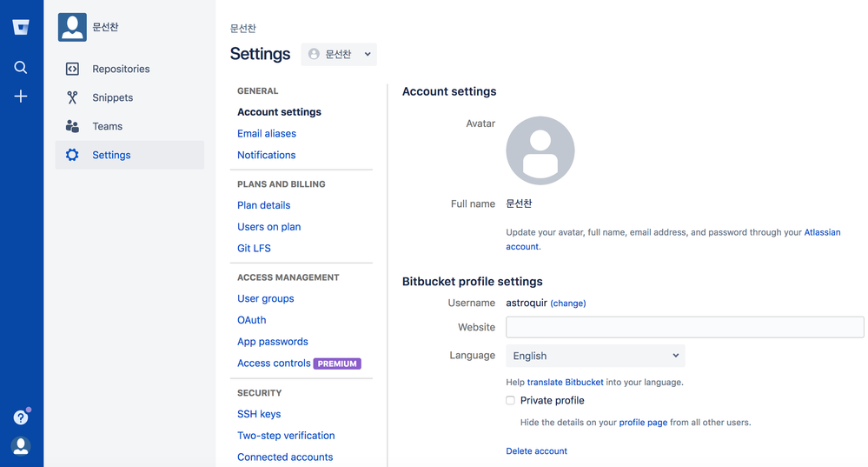Click the Repositories code icon
The image size is (868, 467).
[x=72, y=69]
